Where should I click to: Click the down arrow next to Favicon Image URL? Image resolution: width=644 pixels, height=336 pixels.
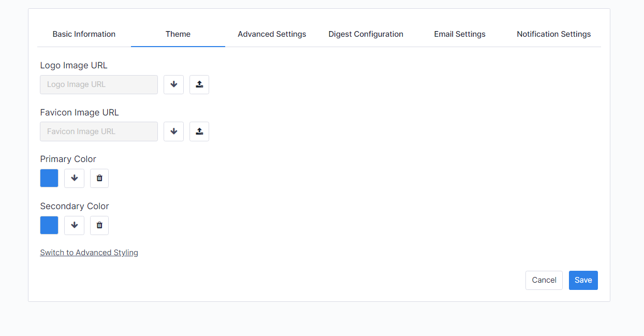click(x=173, y=132)
